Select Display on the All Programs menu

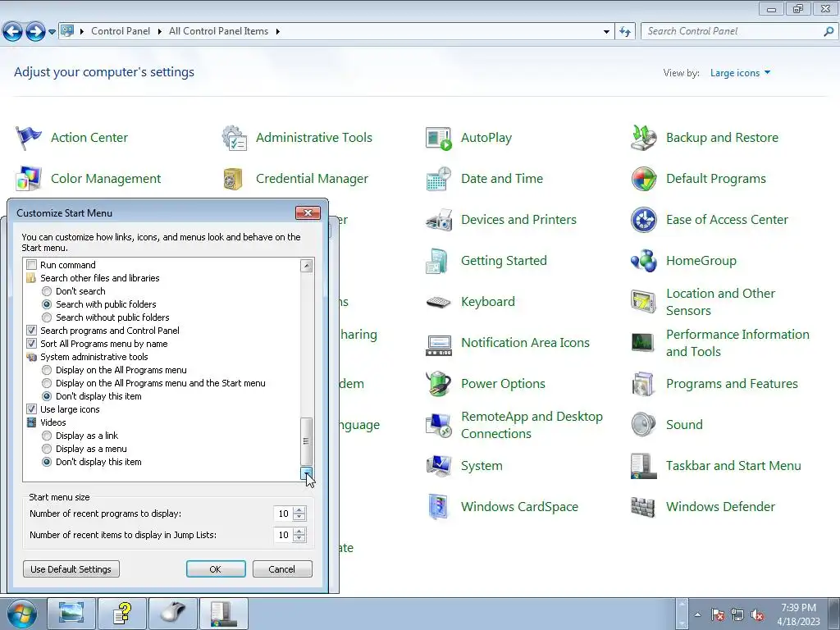pos(47,370)
